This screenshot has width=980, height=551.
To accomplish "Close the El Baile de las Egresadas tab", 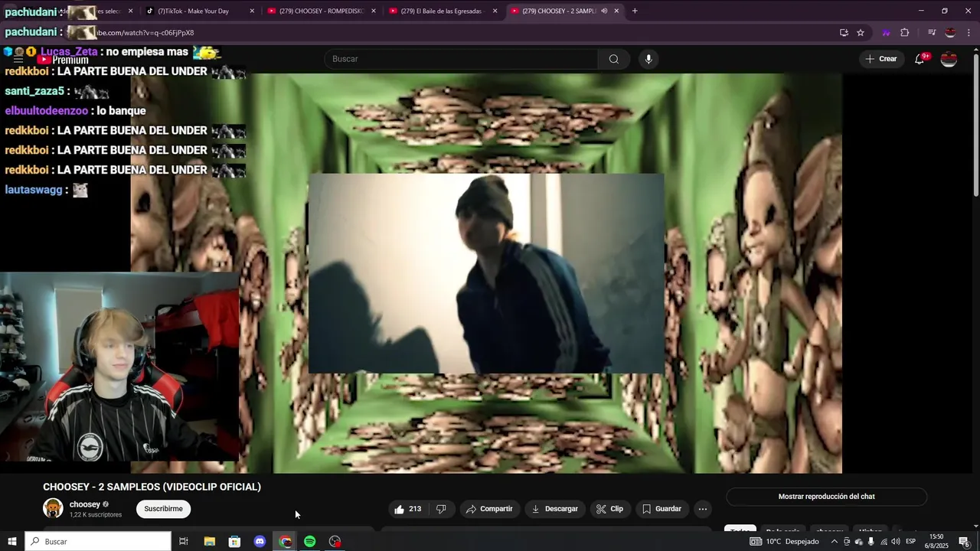I will (495, 11).
